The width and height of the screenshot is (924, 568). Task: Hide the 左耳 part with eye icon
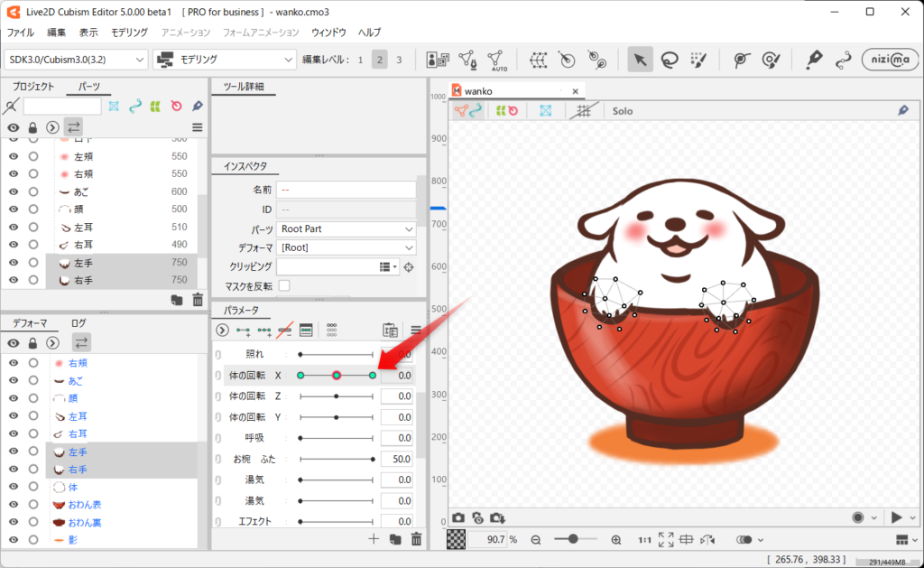pos(14,227)
